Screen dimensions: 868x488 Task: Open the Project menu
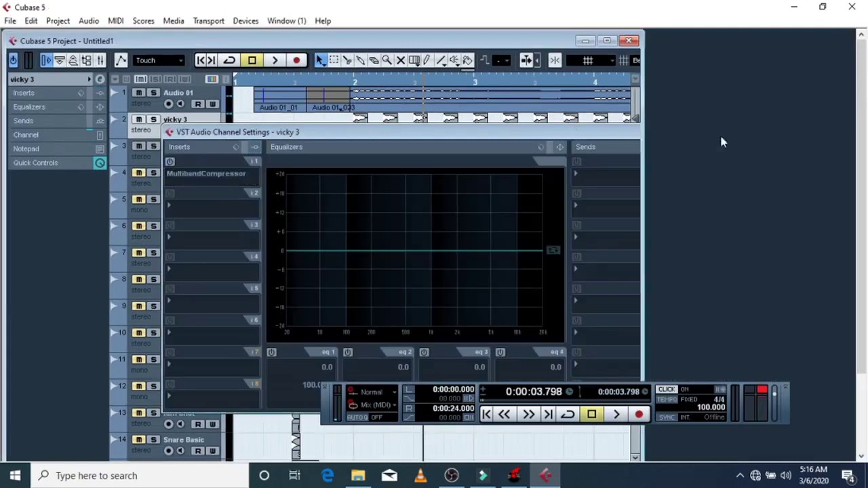click(x=58, y=21)
